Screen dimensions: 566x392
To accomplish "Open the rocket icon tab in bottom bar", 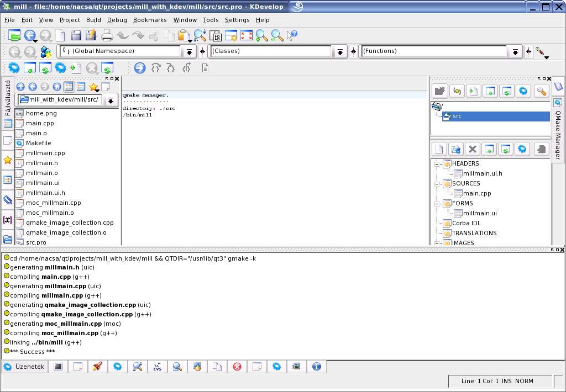I will tap(97, 367).
